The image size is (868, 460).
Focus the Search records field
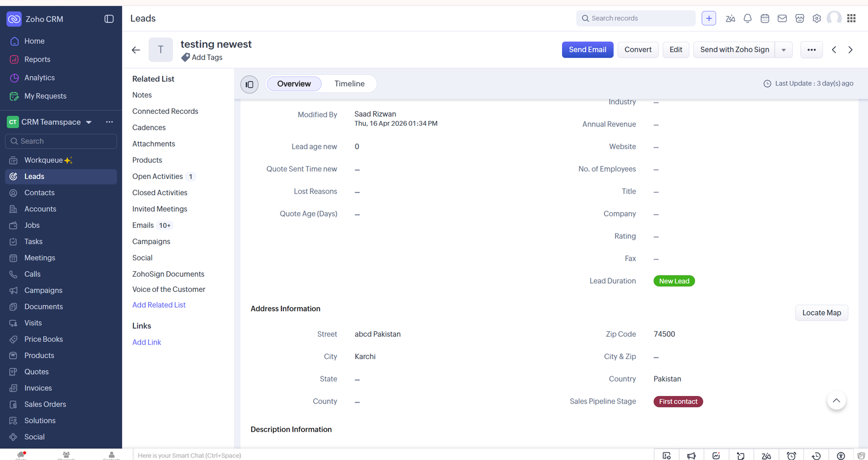pos(636,18)
